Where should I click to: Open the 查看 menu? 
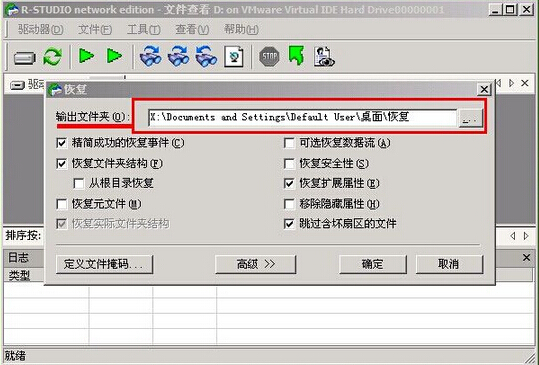pyautogui.click(x=192, y=29)
